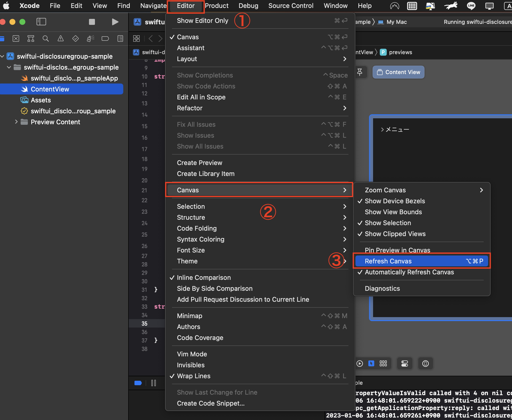Toggle Inline Comparison option
The image size is (512, 420).
[x=260, y=278]
